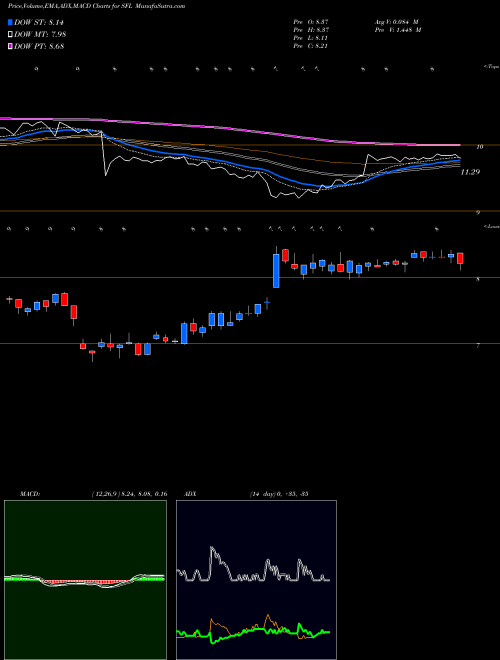Select the 'DOW ST: 8.14' legend label

click(x=39, y=22)
